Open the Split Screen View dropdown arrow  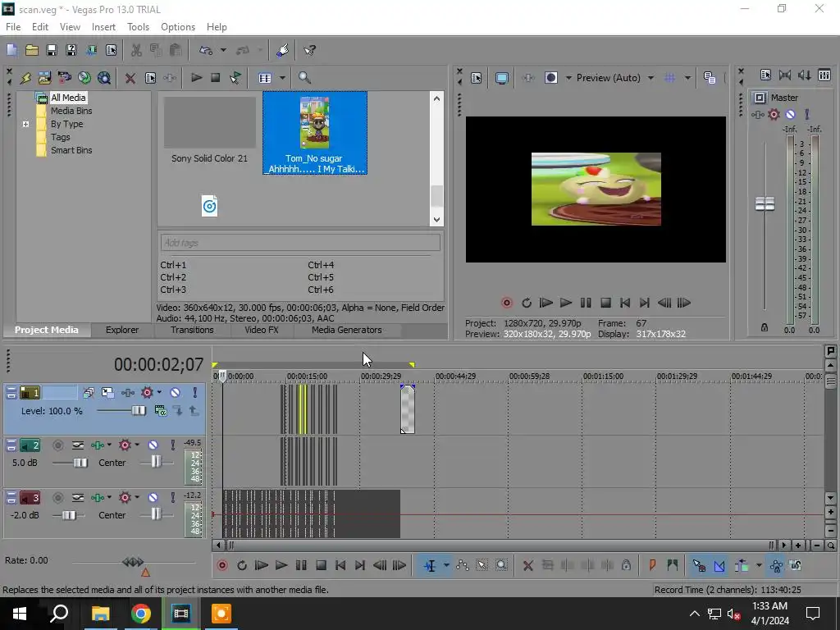click(568, 78)
